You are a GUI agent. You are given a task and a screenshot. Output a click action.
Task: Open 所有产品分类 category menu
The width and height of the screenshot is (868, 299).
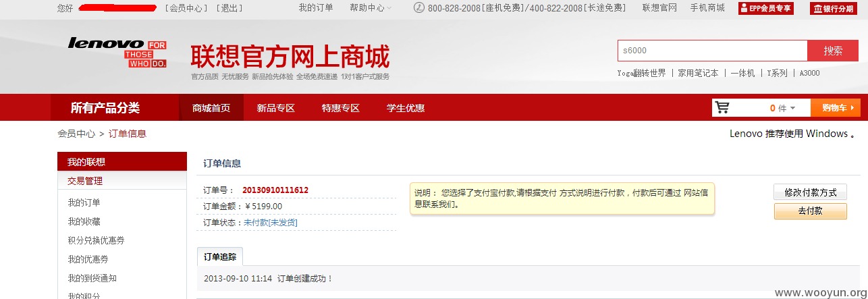point(105,108)
